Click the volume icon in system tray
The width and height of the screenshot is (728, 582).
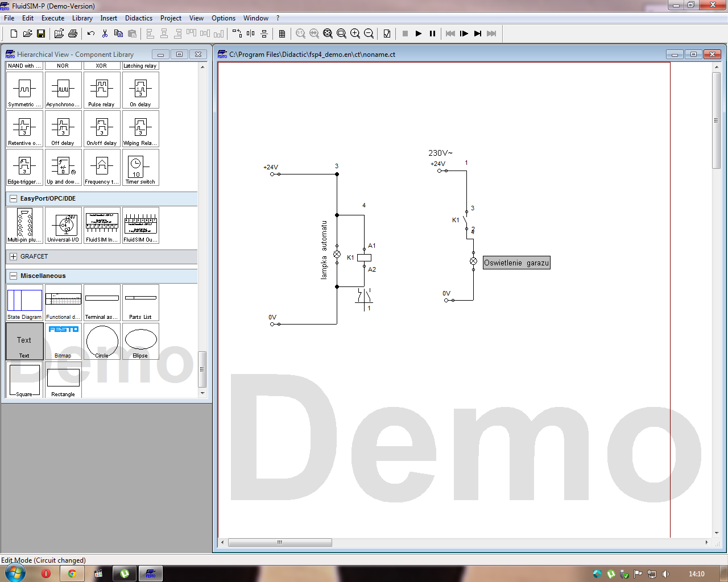(665, 574)
